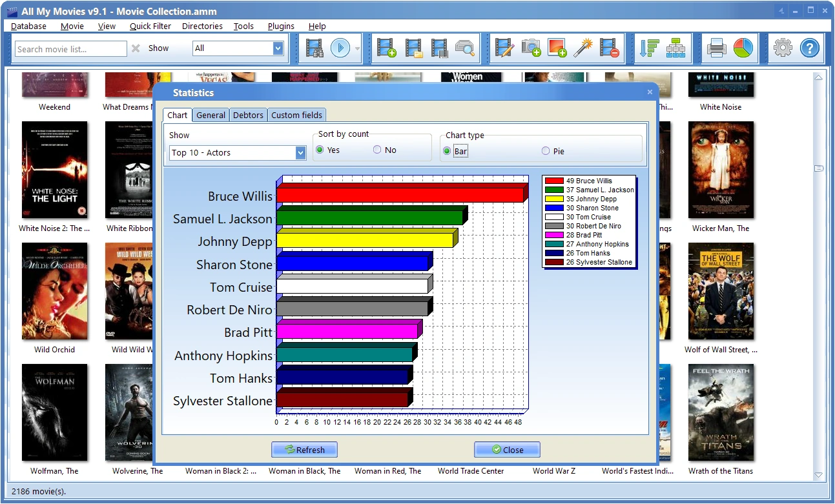The width and height of the screenshot is (835, 504).
Task: Select the Wolfman poster
Action: tap(54, 412)
